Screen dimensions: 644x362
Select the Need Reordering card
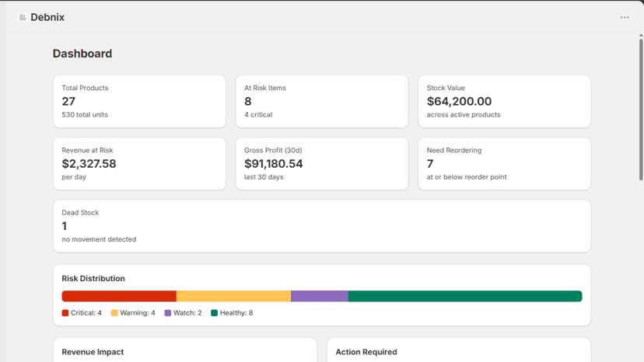point(504,164)
